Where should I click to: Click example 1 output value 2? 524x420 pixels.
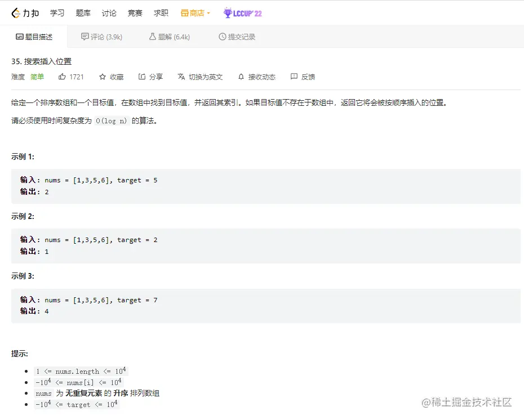(x=47, y=192)
